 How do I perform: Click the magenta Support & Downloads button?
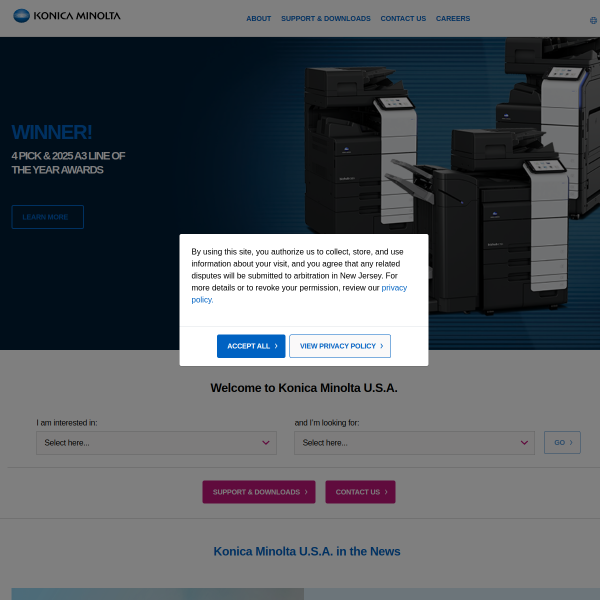click(259, 492)
